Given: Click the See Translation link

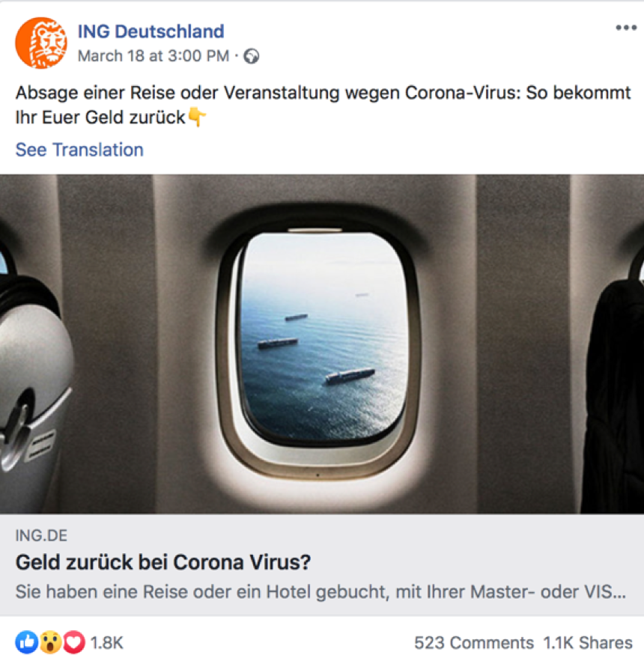Looking at the screenshot, I should [79, 150].
